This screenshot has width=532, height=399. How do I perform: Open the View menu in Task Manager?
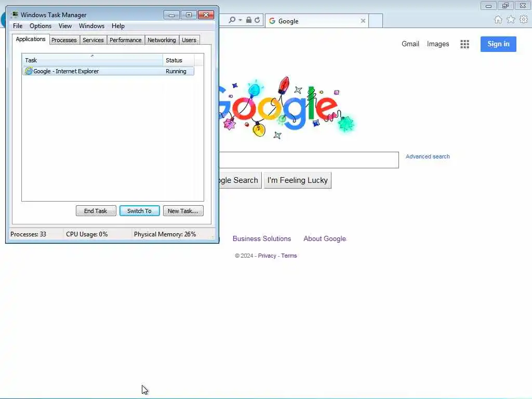point(65,26)
